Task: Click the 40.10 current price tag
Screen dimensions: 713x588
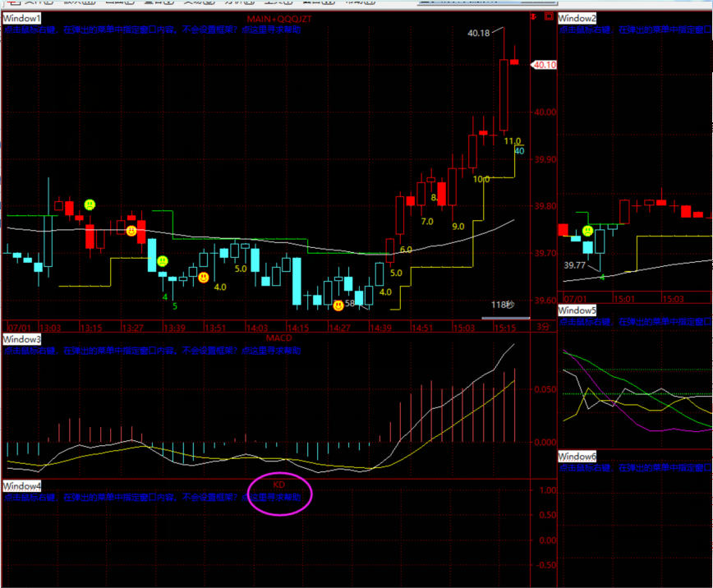Action: pyautogui.click(x=545, y=65)
